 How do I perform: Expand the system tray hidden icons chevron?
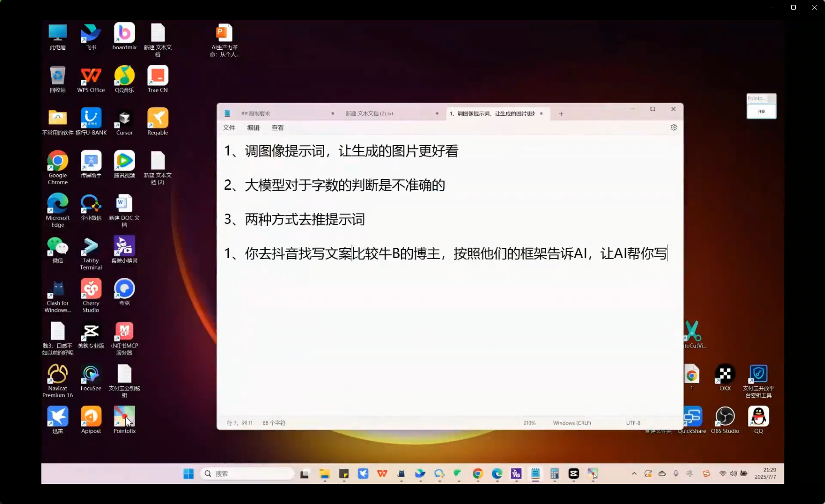coord(634,473)
